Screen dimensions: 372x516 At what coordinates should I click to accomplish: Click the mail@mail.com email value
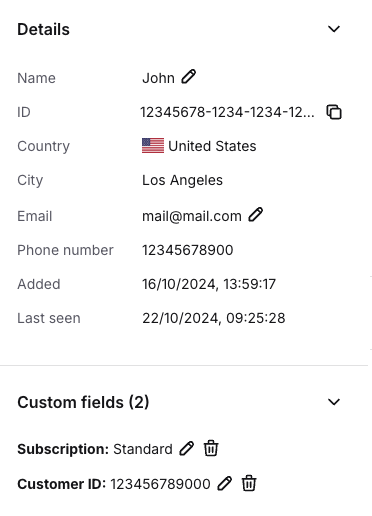(x=192, y=216)
